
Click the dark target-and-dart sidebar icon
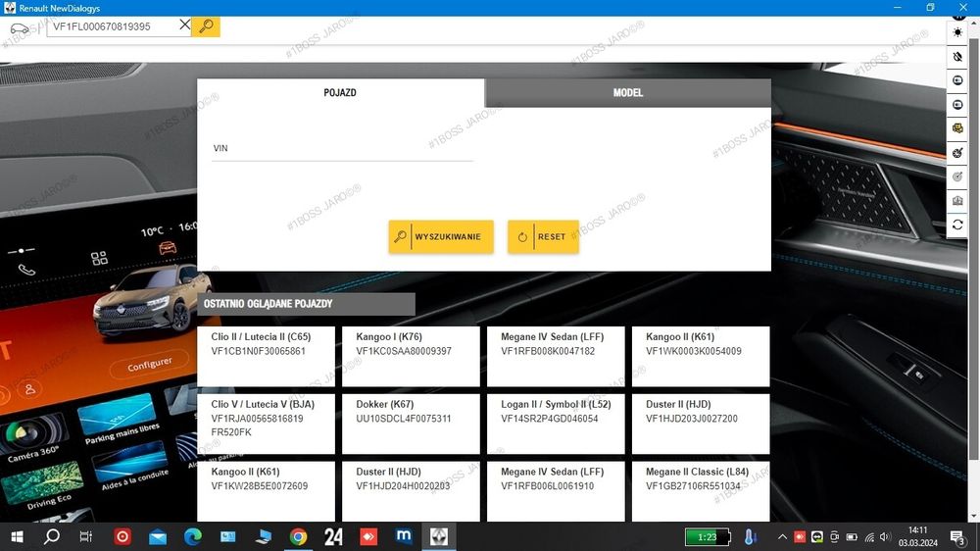point(957,153)
